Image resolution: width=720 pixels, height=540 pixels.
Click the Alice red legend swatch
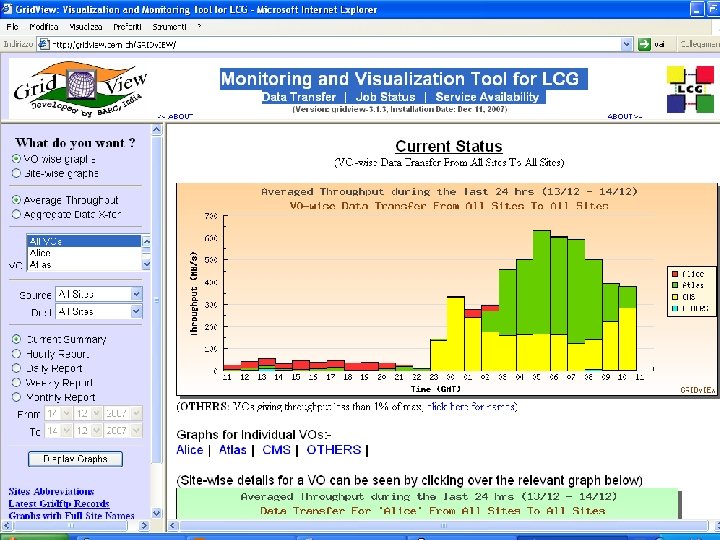pyautogui.click(x=675, y=274)
